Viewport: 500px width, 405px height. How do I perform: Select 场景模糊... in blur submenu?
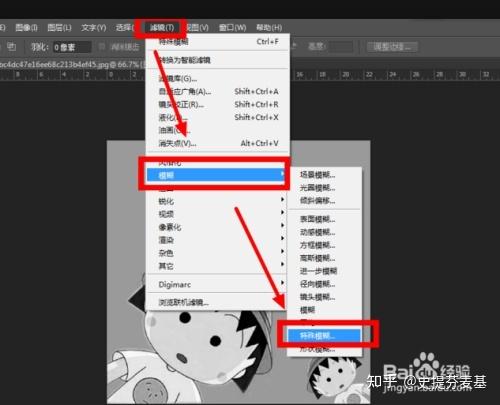[x=324, y=175]
